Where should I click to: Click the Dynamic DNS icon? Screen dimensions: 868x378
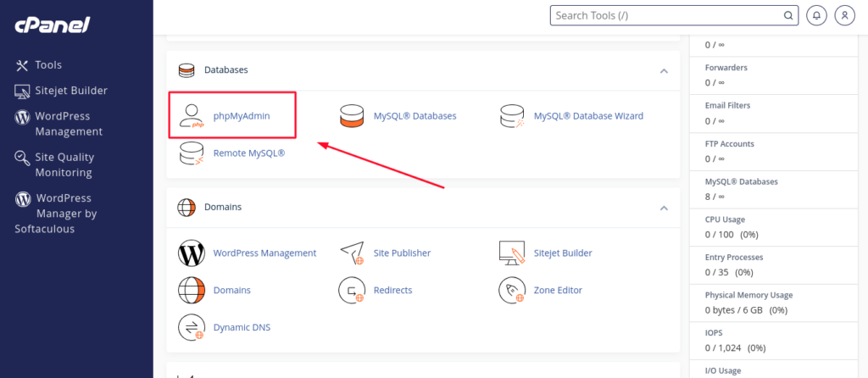point(192,327)
